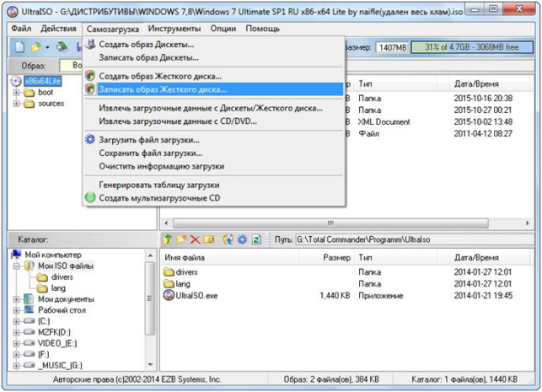
Task: Select the lang folder in catalog tree
Action: tap(58, 288)
